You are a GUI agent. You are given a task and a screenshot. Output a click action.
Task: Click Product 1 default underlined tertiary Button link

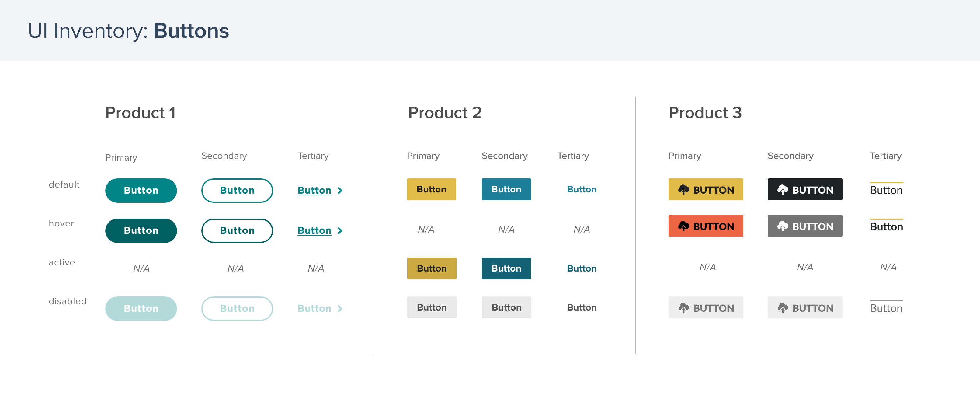point(314,191)
